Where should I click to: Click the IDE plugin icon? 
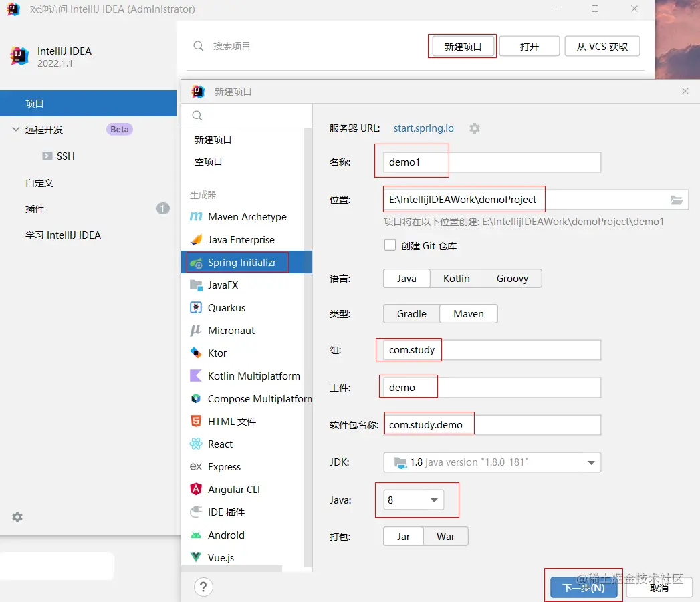(195, 512)
